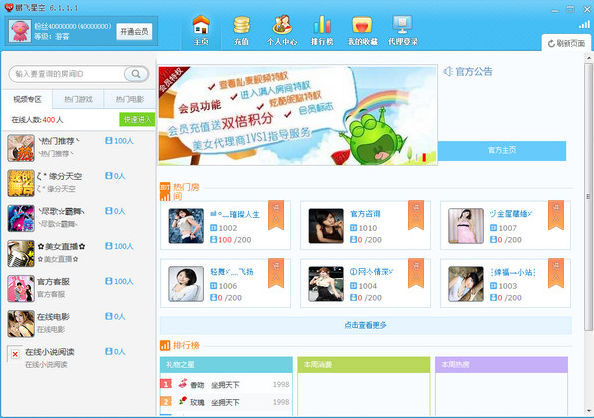Click the search magnifier button
Image resolution: width=594 pixels, height=418 pixels.
[x=136, y=74]
